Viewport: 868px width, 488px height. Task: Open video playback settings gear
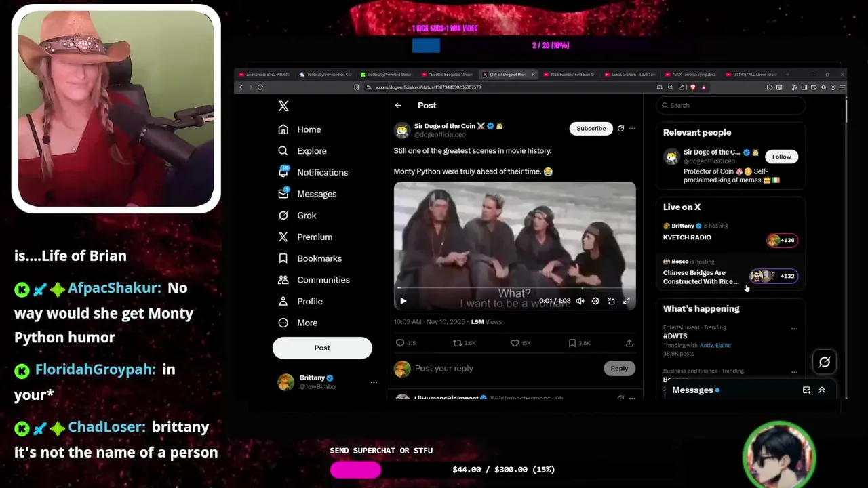(595, 301)
